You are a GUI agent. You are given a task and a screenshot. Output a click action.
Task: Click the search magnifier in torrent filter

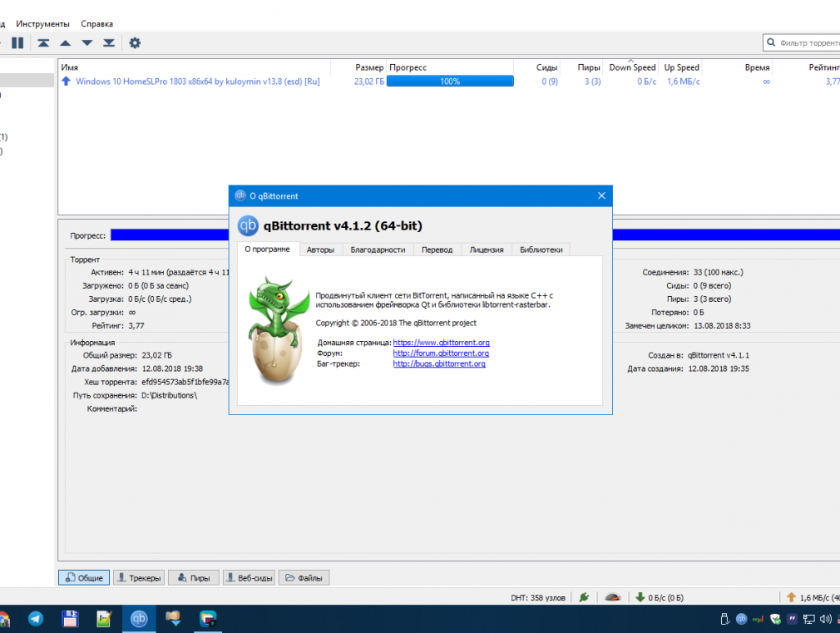(x=771, y=42)
